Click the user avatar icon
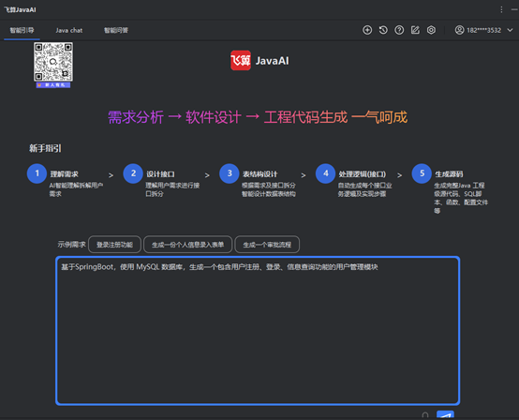This screenshot has height=420, width=519. 459,30
